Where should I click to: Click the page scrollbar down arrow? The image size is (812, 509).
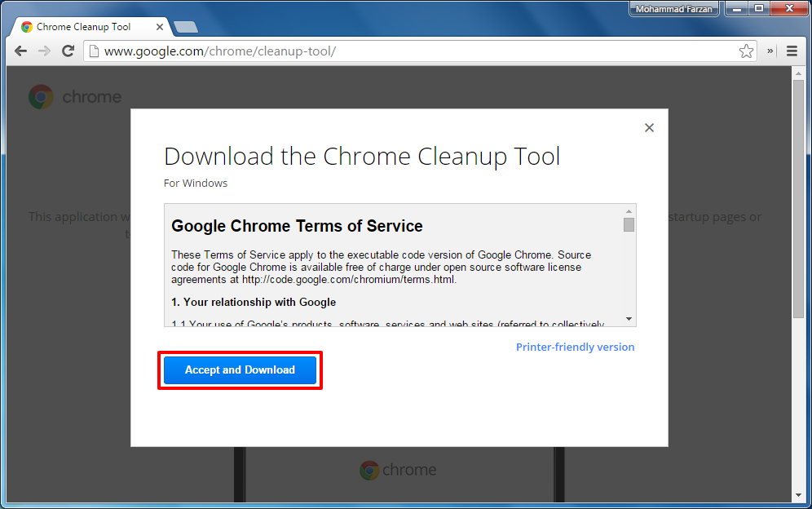tap(798, 495)
